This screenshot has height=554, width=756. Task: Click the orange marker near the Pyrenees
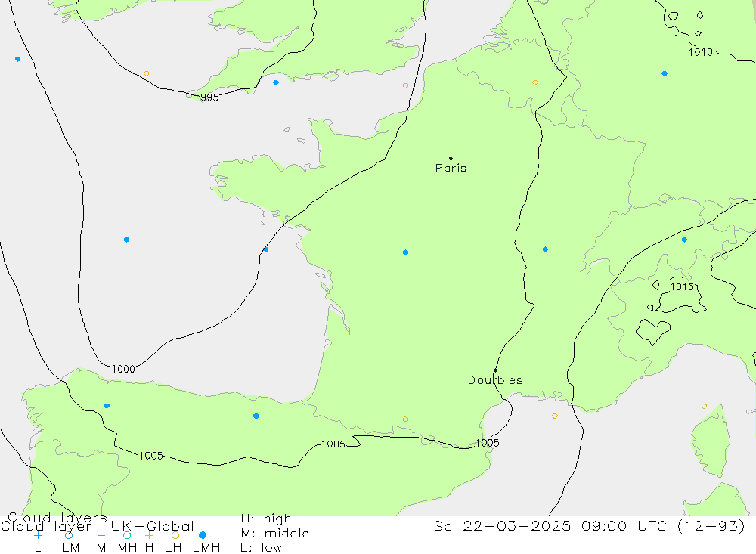pos(405,419)
